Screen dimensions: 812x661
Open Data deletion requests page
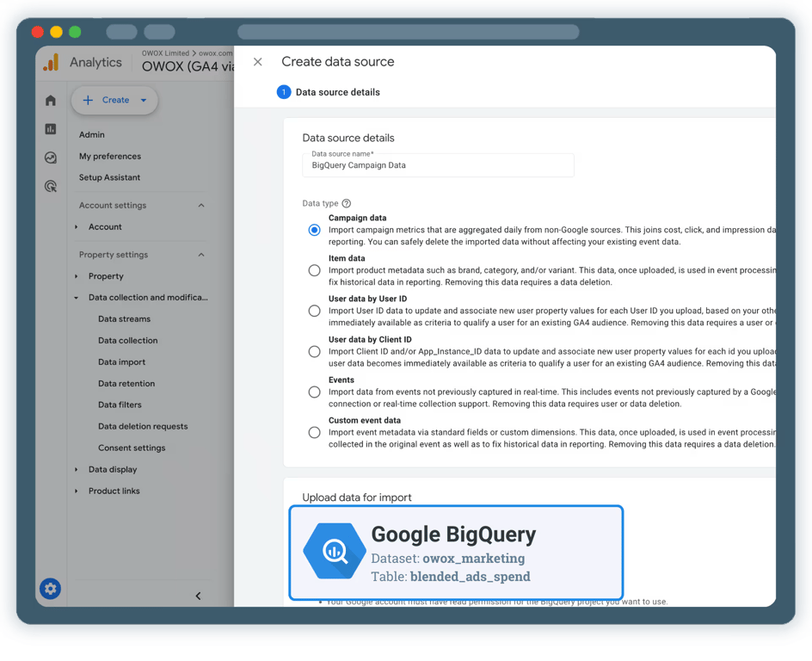click(143, 427)
